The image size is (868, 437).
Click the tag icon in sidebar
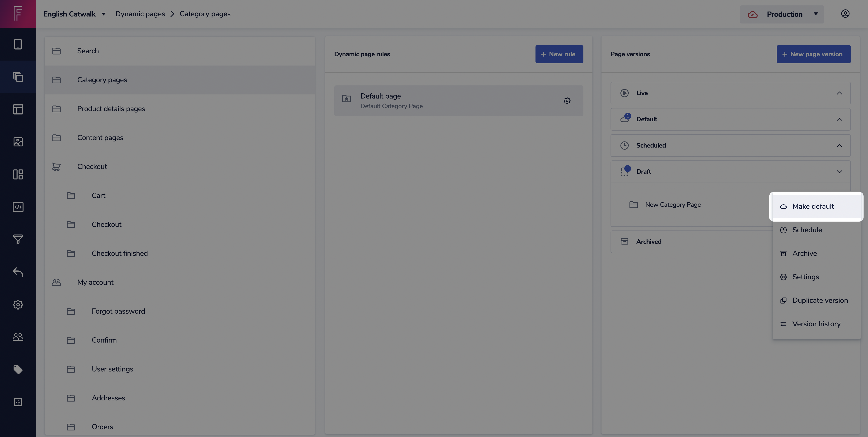coord(18,370)
